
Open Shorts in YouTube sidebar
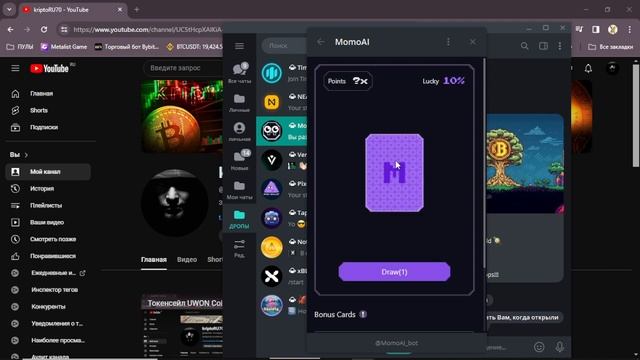[x=48, y=110]
